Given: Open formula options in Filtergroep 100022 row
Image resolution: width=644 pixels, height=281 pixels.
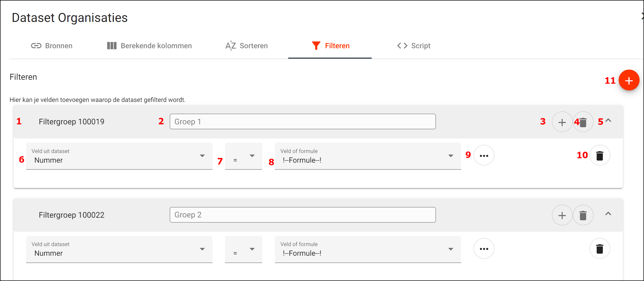Looking at the screenshot, I should tap(484, 249).
